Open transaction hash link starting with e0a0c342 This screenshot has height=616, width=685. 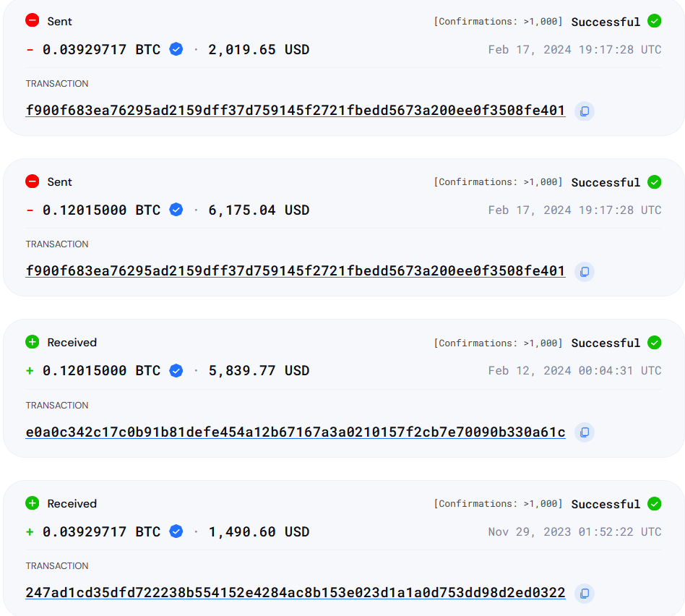click(295, 432)
